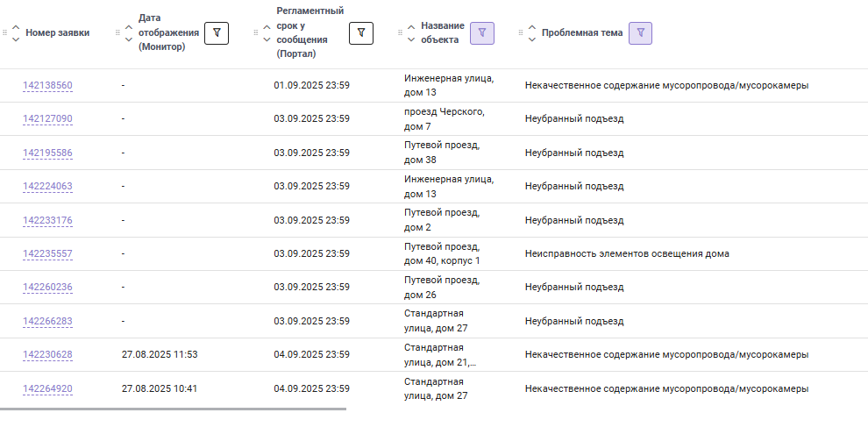Open filter for Дата отображения (Монитор) column
This screenshot has width=868, height=427.
217,33
